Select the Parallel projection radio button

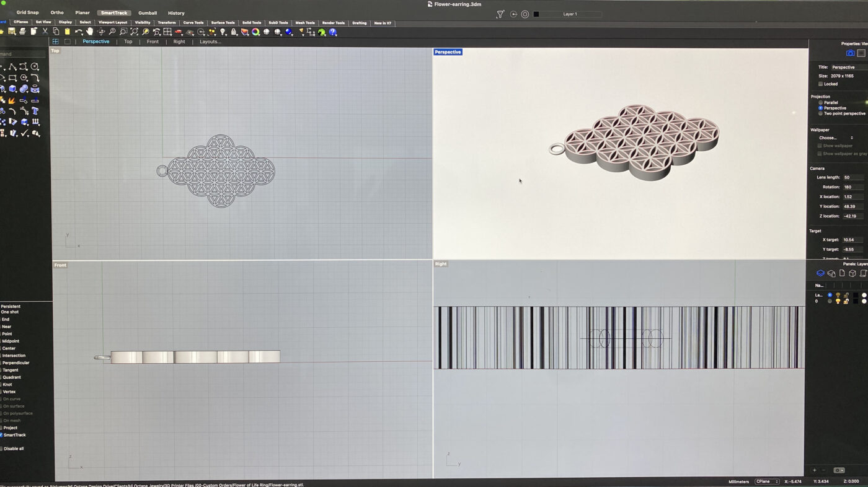(x=820, y=103)
